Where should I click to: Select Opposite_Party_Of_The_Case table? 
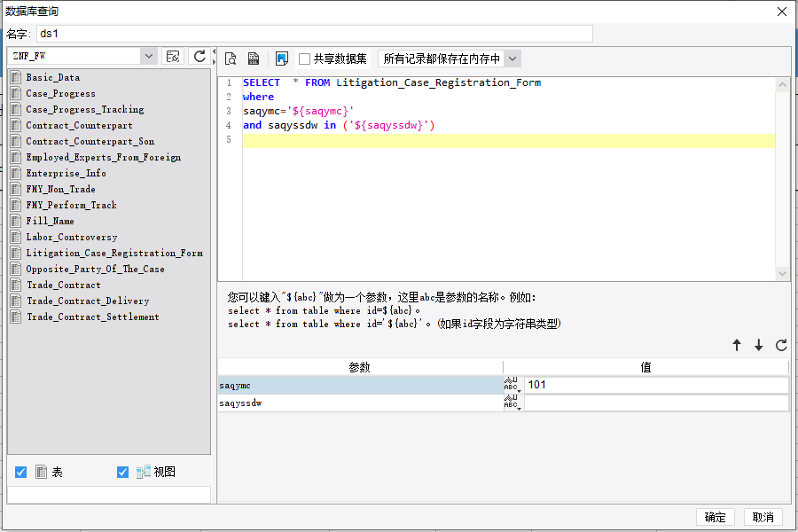95,269
